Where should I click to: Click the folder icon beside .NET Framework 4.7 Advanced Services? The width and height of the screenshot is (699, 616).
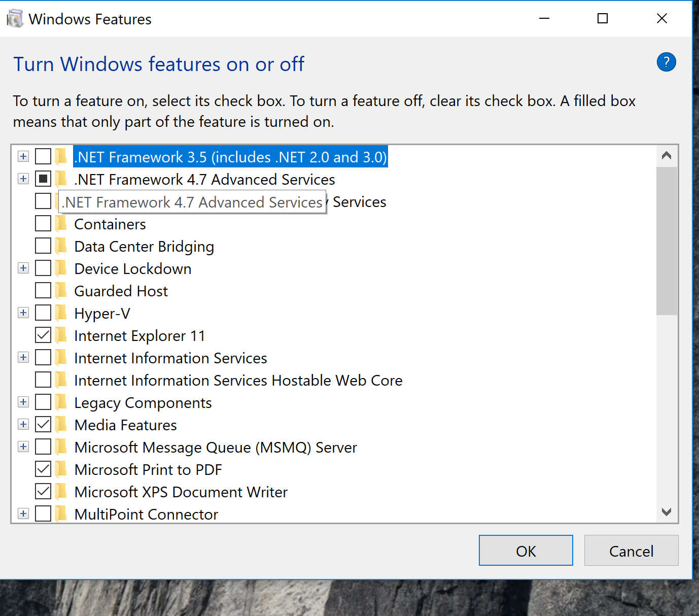pyautogui.click(x=61, y=179)
